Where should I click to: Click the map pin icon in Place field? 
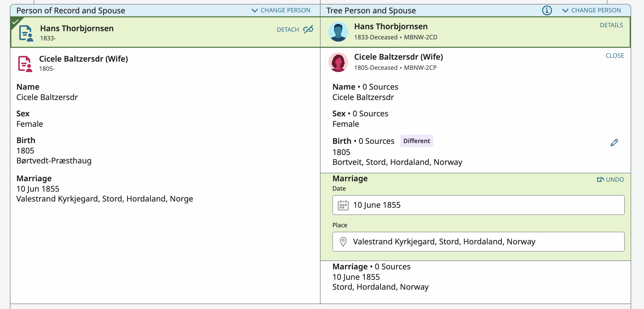tap(343, 242)
